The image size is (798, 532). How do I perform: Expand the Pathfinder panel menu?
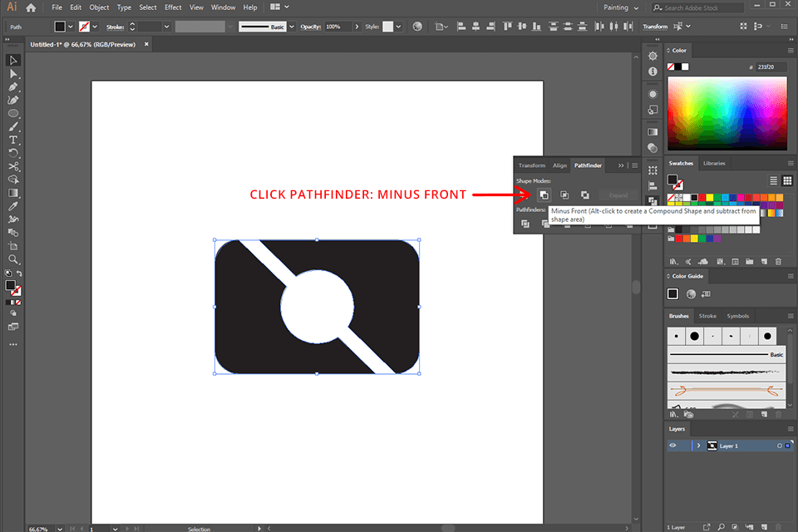coord(634,165)
